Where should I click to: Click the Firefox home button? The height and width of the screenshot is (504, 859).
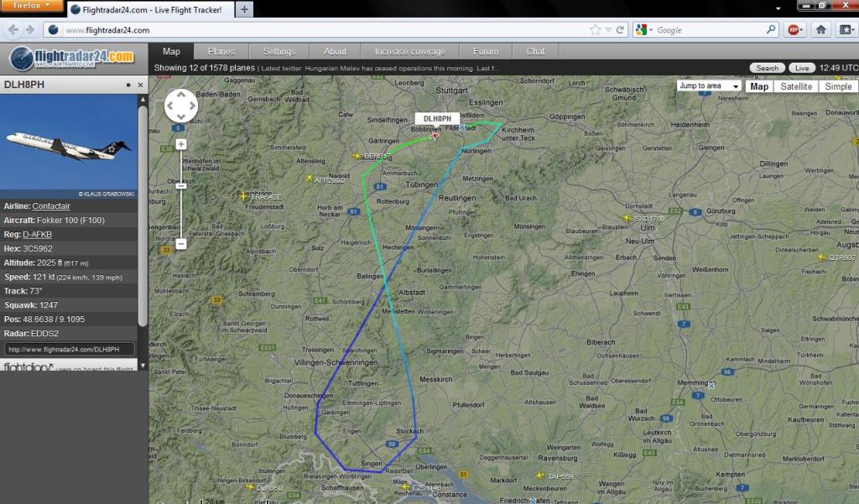point(820,29)
